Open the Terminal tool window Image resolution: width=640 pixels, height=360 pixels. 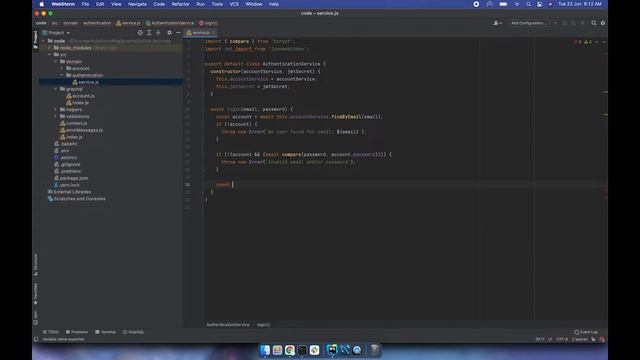click(x=105, y=332)
